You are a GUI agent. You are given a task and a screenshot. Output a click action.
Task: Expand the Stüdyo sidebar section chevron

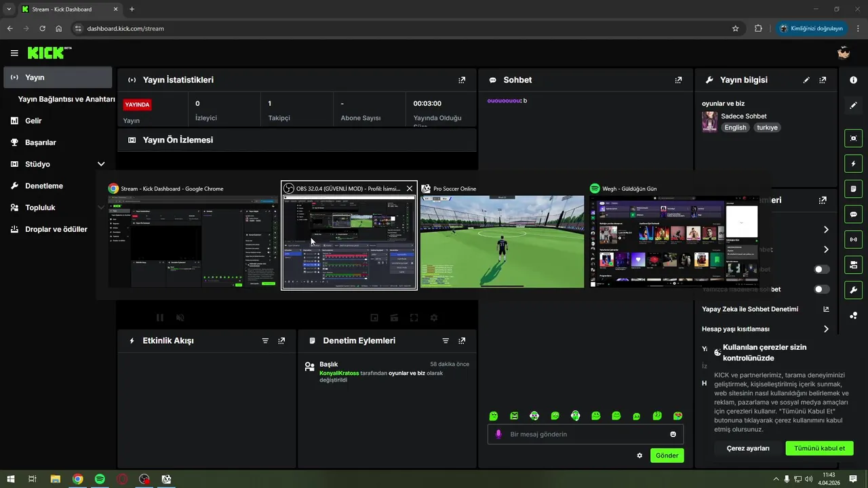(101, 164)
